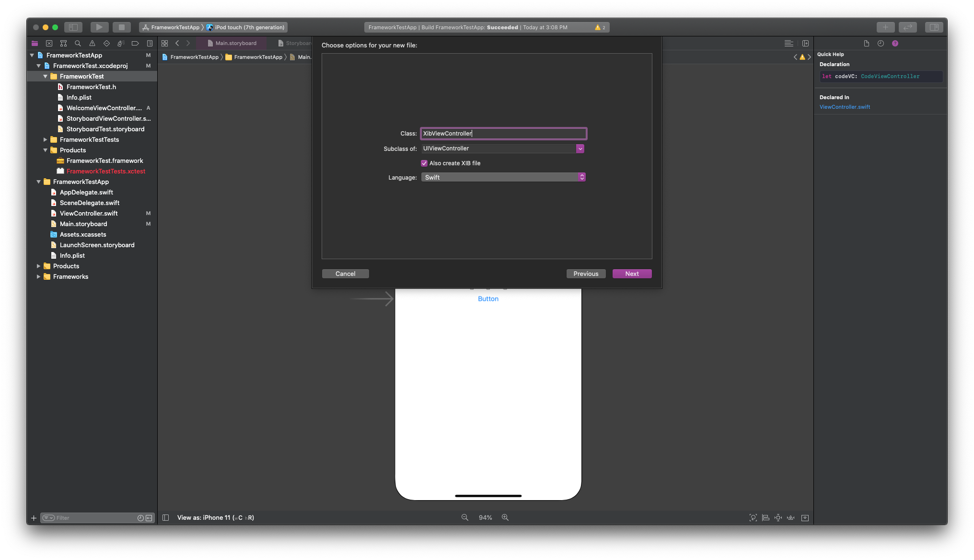Click the Class name text field
Image resolution: width=974 pixels, height=560 pixels.
point(503,134)
